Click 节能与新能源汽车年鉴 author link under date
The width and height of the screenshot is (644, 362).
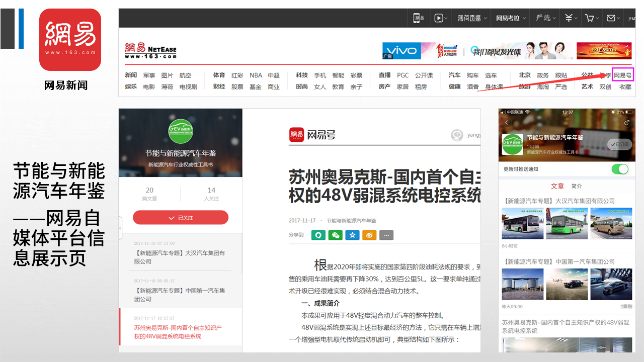pos(351,221)
